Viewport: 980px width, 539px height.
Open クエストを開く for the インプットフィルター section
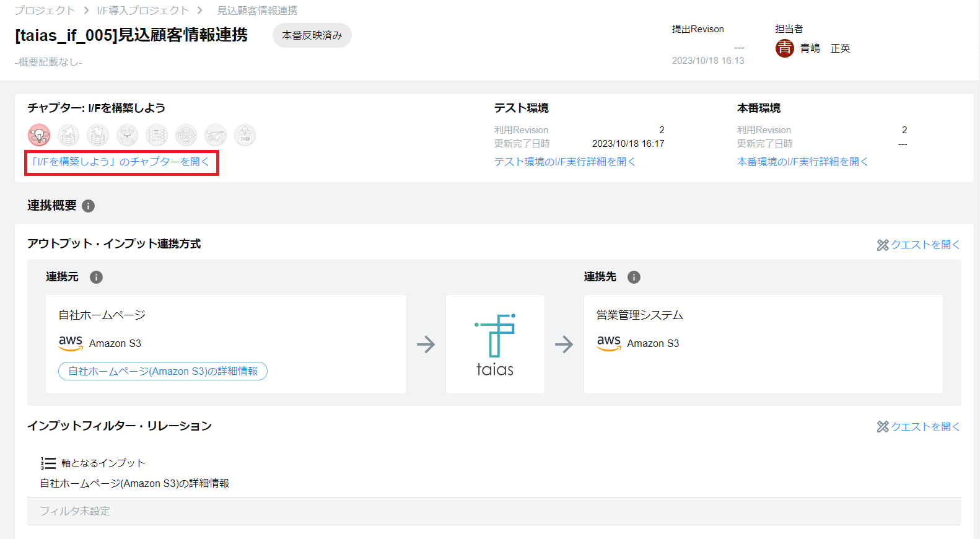(925, 427)
